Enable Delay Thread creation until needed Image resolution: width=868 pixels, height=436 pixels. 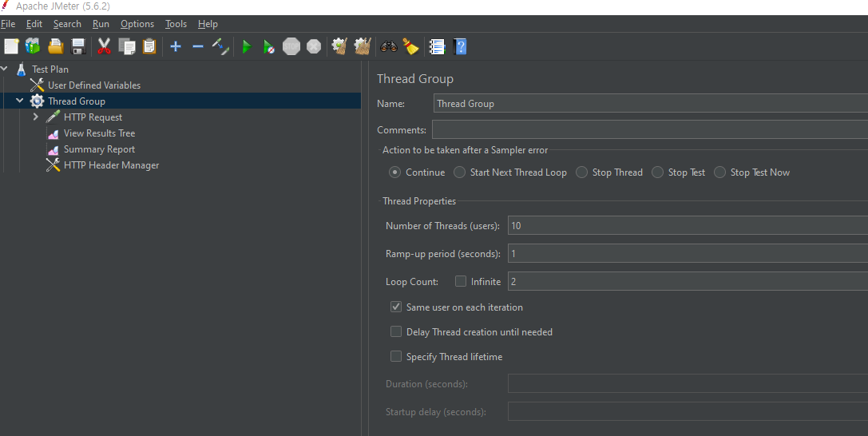(x=396, y=331)
